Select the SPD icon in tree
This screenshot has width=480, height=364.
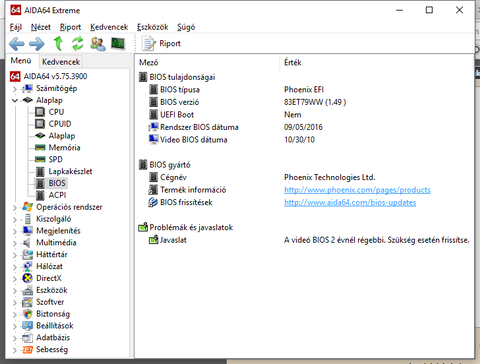(x=40, y=159)
